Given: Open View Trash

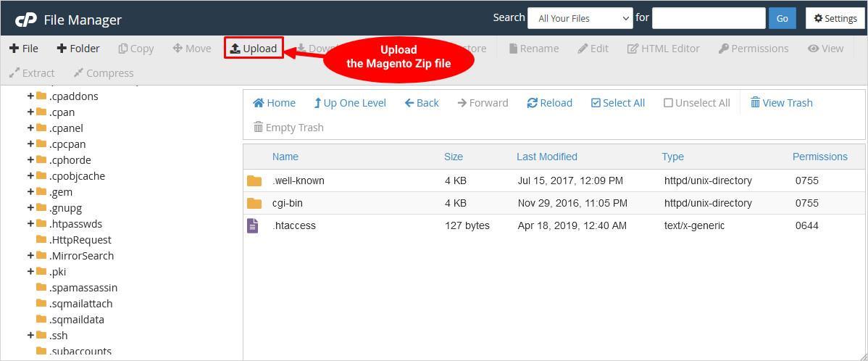Looking at the screenshot, I should click(x=782, y=103).
